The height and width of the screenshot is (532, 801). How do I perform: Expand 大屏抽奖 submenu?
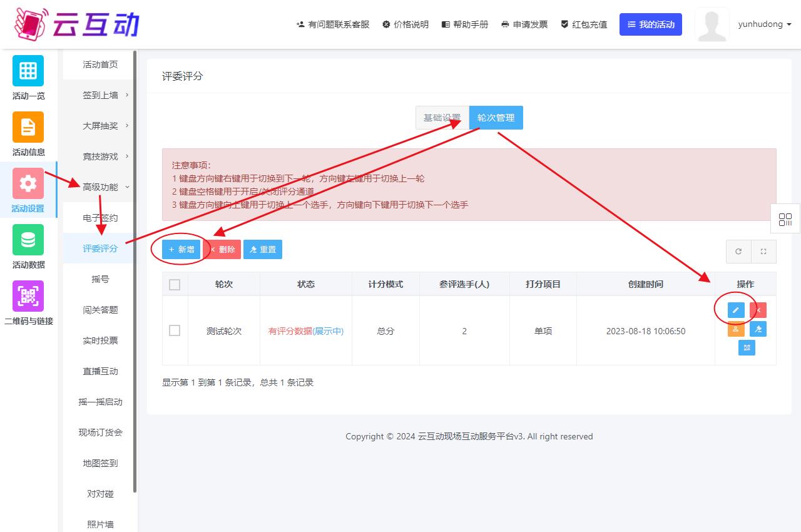(x=99, y=126)
